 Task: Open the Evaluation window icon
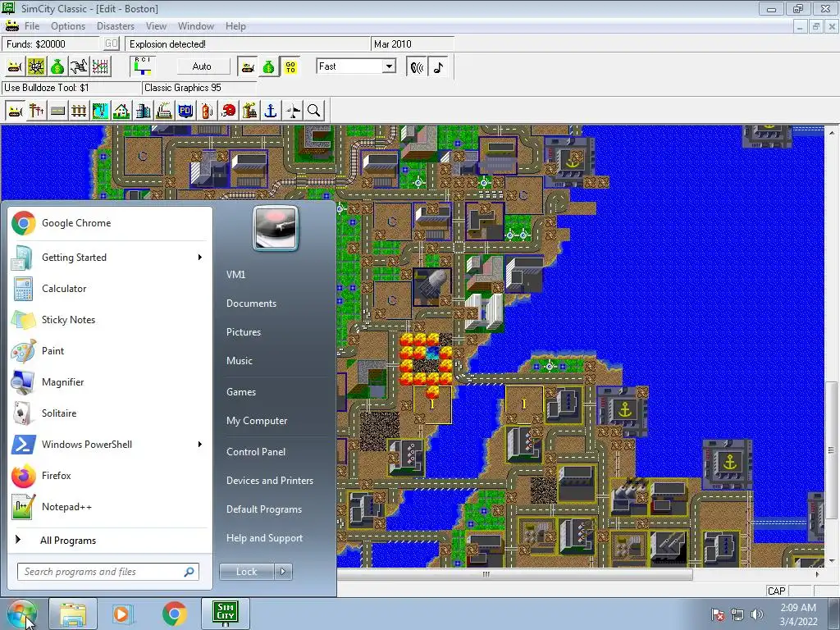tap(79, 67)
